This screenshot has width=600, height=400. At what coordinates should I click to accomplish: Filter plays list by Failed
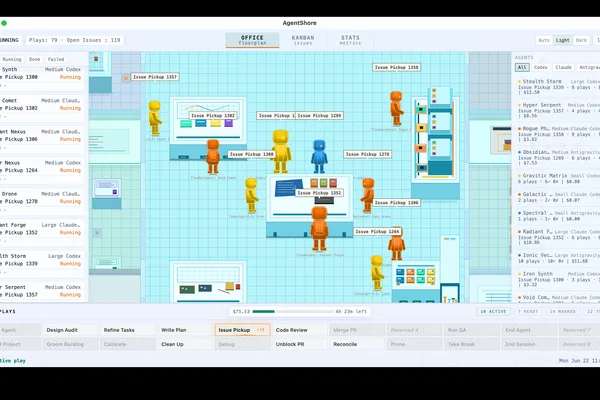(56, 59)
